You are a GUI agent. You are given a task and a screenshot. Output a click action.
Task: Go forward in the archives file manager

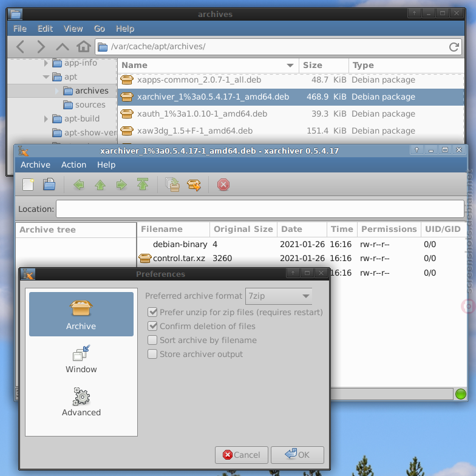pyautogui.click(x=41, y=47)
